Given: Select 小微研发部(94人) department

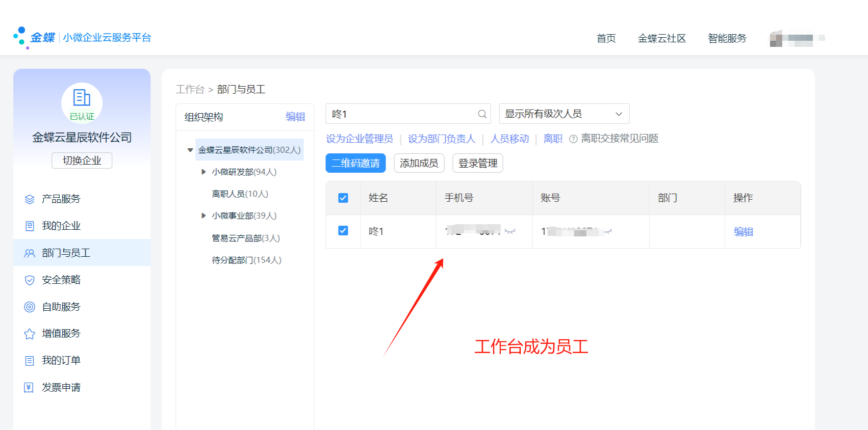Looking at the screenshot, I should (244, 172).
